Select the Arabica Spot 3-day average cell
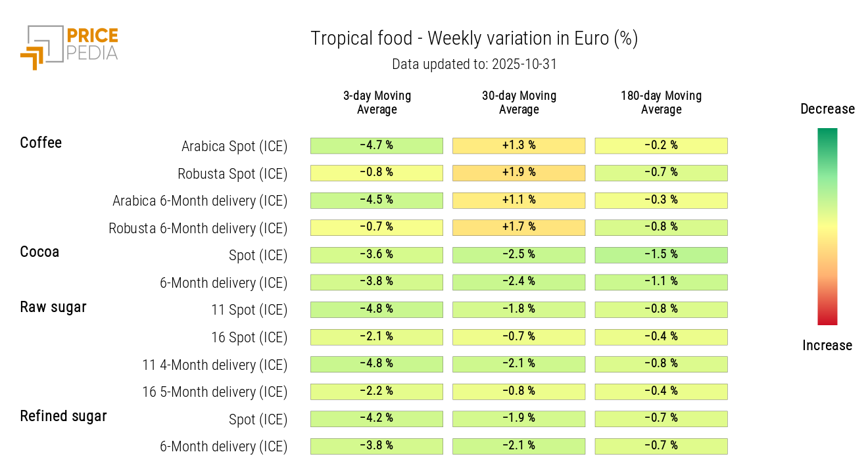The image size is (868, 473). pos(376,145)
